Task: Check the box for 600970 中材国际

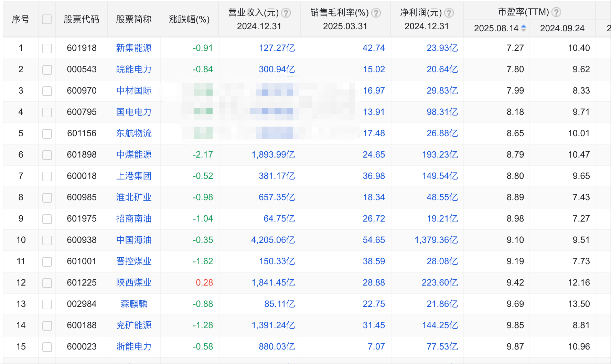Action: pyautogui.click(x=47, y=91)
